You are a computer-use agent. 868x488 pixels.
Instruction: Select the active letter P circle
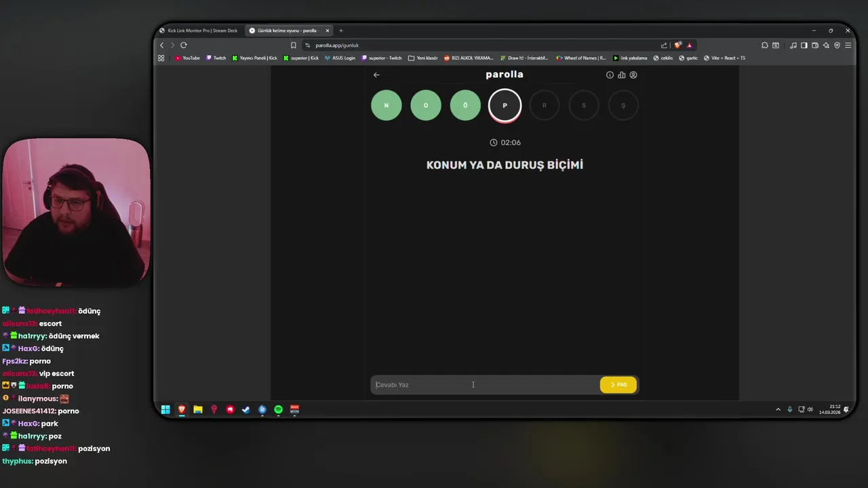(x=505, y=106)
